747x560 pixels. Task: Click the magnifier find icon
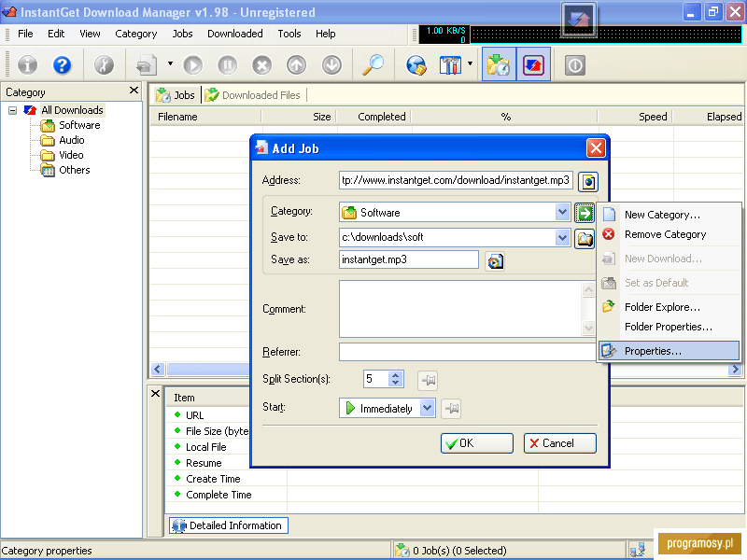coord(373,64)
